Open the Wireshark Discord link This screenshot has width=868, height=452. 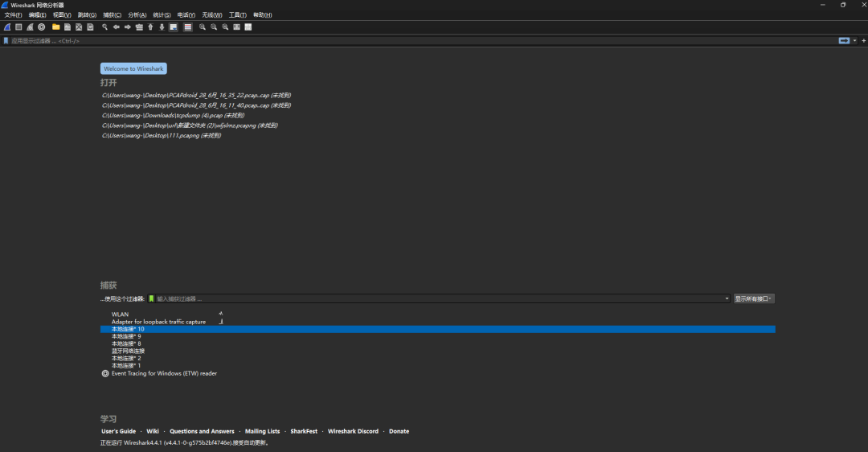pyautogui.click(x=353, y=431)
